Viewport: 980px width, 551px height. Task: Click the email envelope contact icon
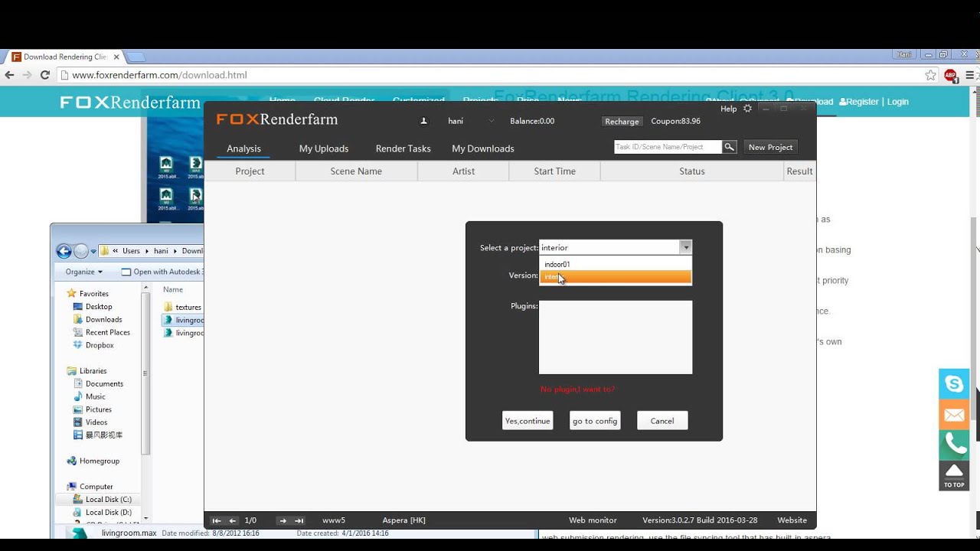[x=954, y=415]
